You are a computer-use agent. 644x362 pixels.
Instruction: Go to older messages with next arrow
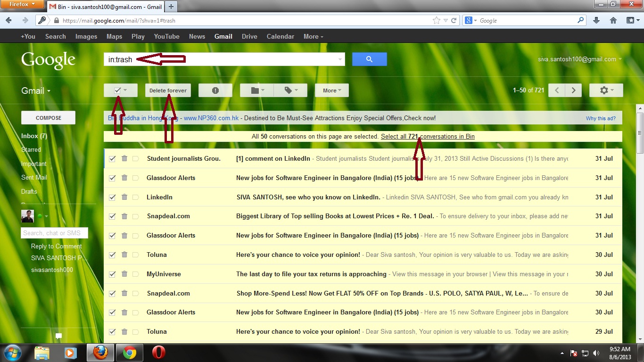573,90
